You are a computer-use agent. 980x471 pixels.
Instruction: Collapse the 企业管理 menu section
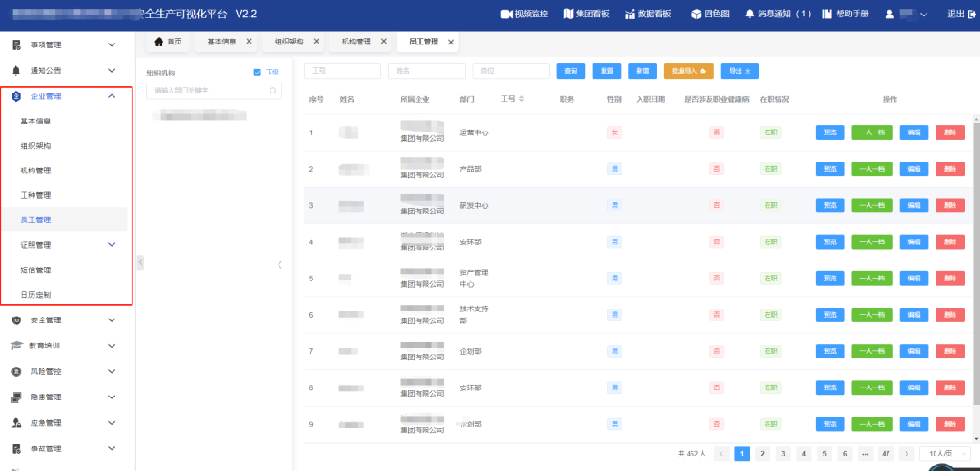coord(112,96)
